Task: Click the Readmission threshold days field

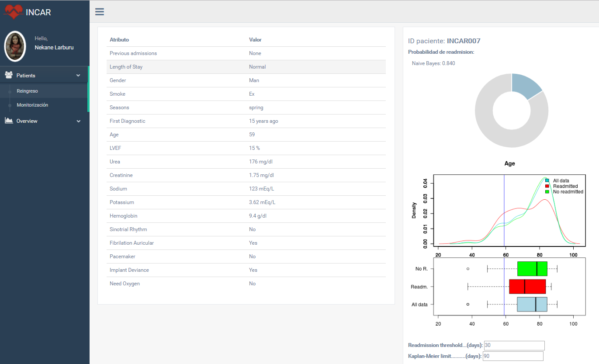Action: tap(514, 345)
